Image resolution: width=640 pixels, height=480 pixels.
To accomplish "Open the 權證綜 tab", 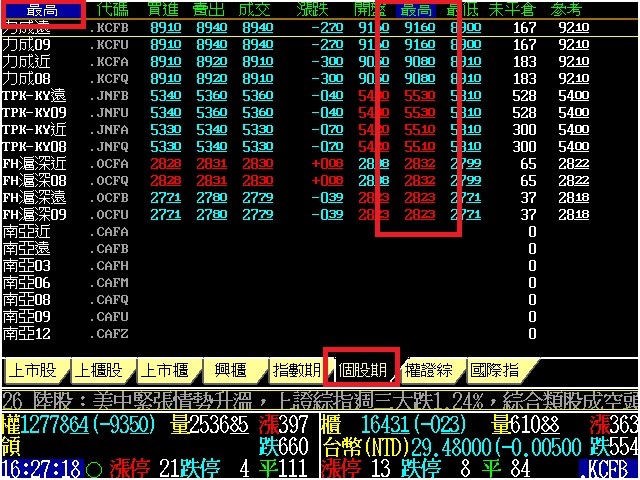I will (430, 370).
